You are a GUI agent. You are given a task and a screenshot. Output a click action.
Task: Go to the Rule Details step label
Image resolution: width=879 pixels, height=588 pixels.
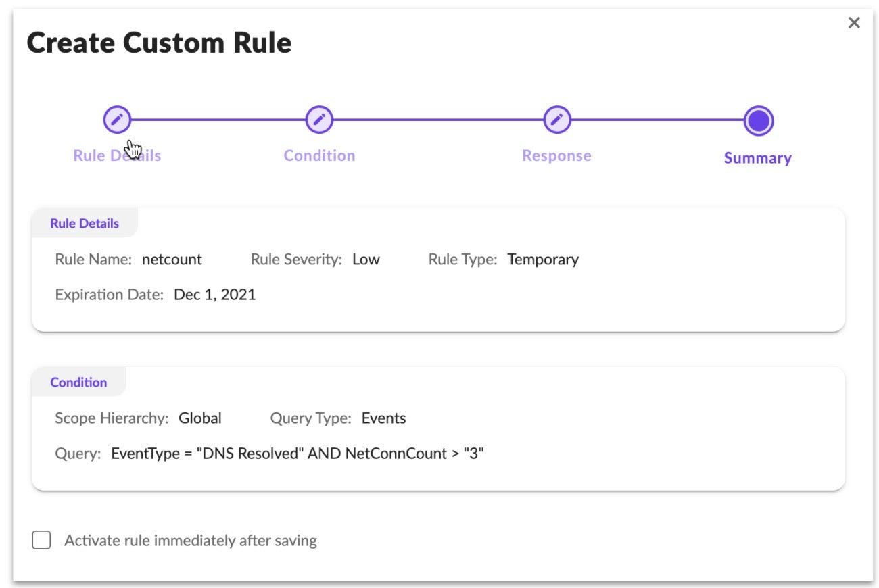tap(117, 155)
